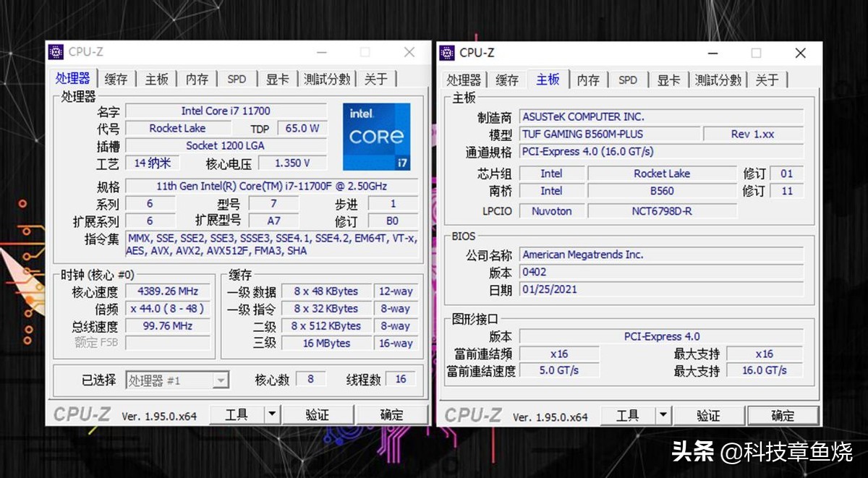868x478 pixels.
Task: Switch to the 显卡 tab in right window
Action: click(668, 80)
